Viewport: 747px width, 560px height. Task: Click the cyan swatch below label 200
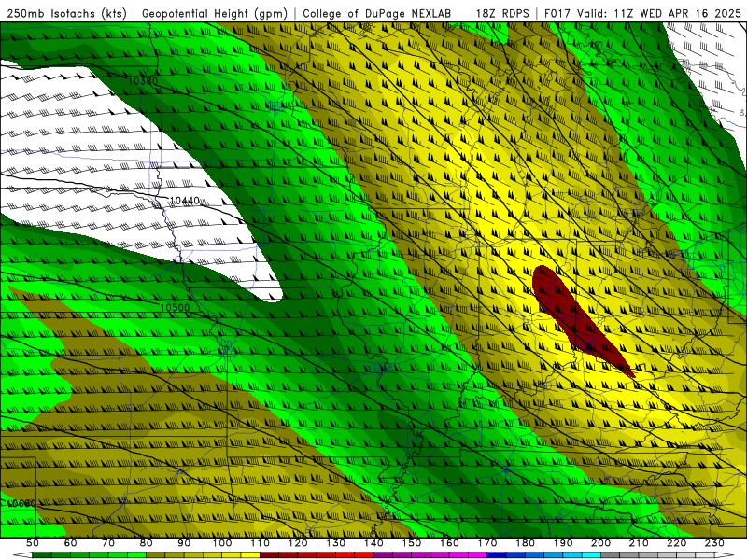pos(592,555)
